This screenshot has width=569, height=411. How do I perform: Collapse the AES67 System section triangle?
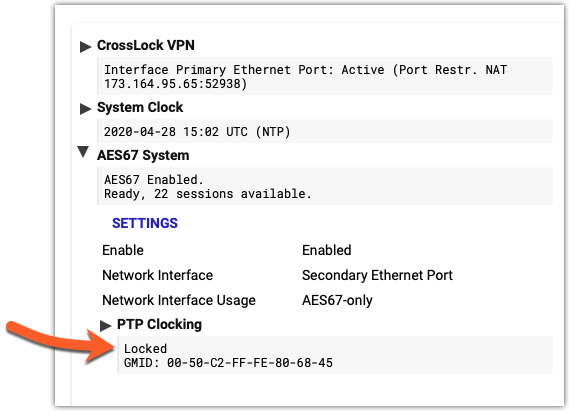point(83,152)
